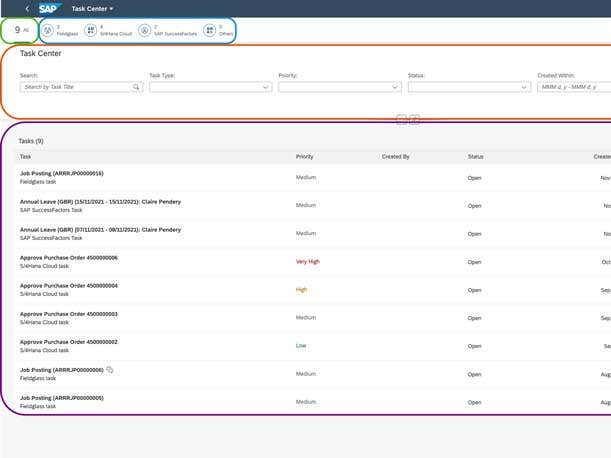Filter tasks by Others icon
Screen dimensions: 611x458
209,31
